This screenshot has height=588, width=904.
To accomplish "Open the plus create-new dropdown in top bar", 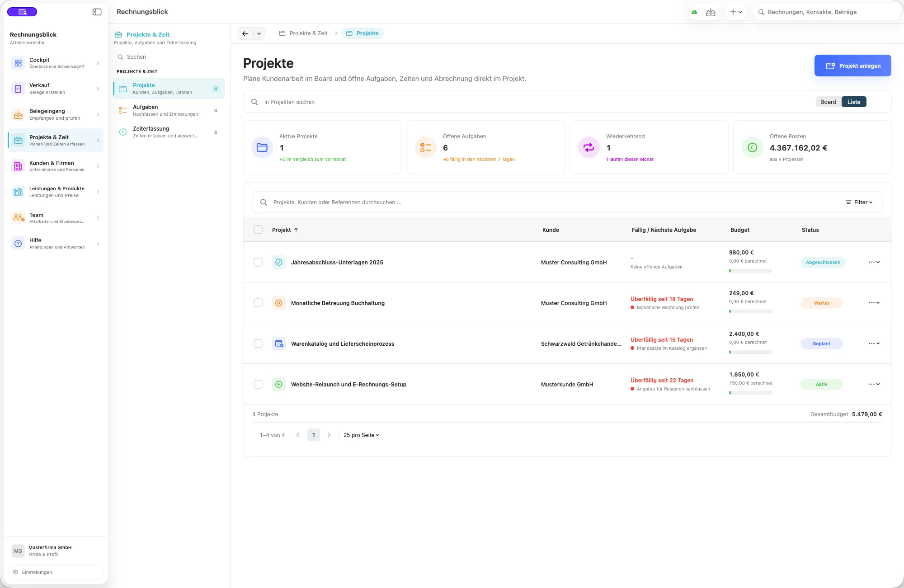I will coord(735,12).
